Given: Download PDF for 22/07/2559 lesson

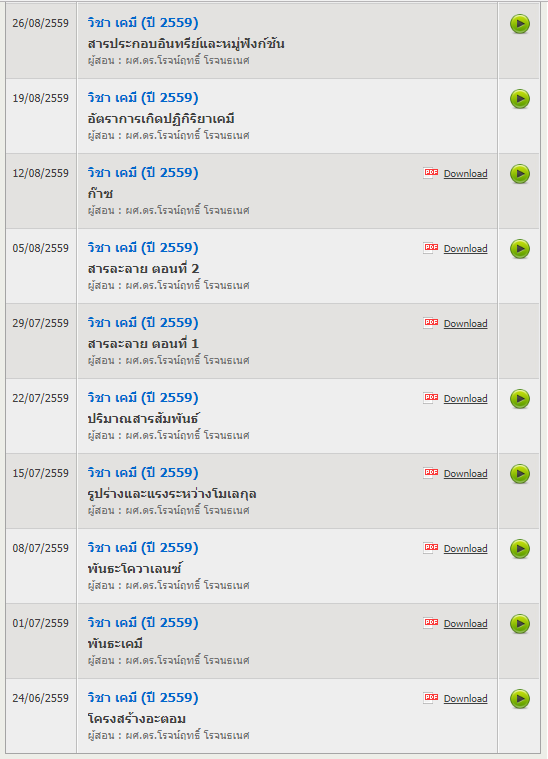Looking at the screenshot, I should pos(465,398).
